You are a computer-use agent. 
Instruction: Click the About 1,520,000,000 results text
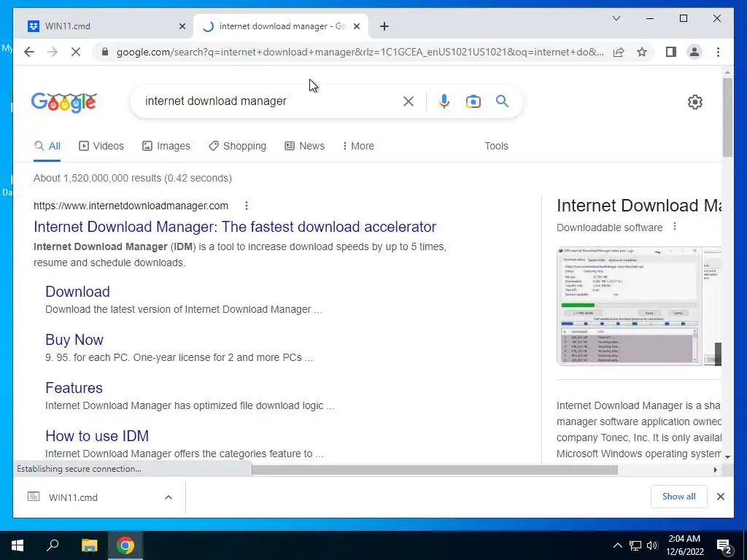pos(133,178)
